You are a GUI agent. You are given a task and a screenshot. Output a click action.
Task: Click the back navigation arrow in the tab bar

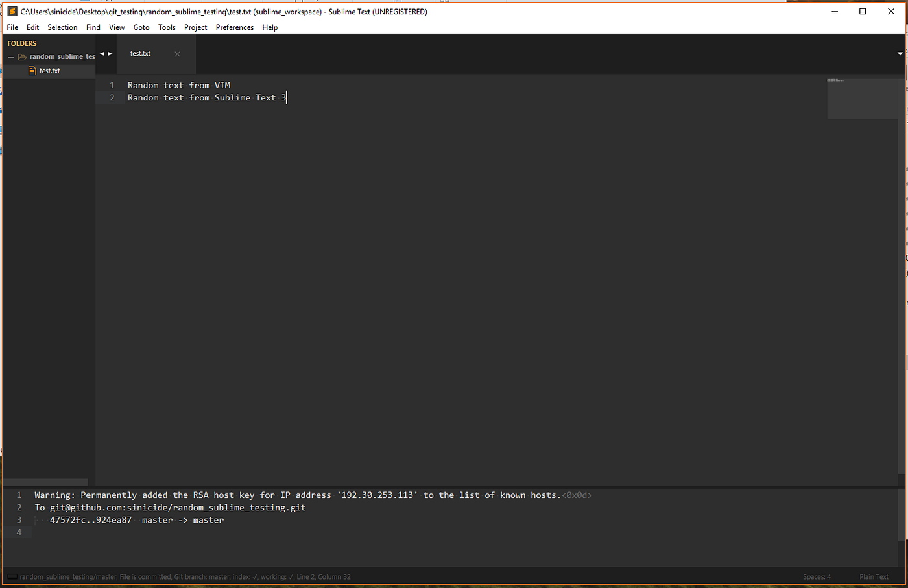[101, 53]
